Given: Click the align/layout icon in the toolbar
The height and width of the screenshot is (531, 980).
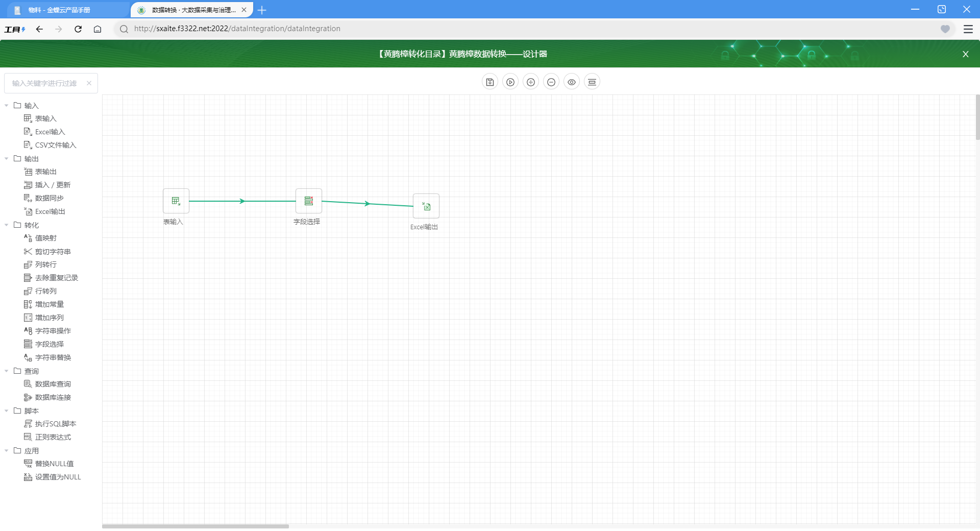Looking at the screenshot, I should (x=592, y=82).
